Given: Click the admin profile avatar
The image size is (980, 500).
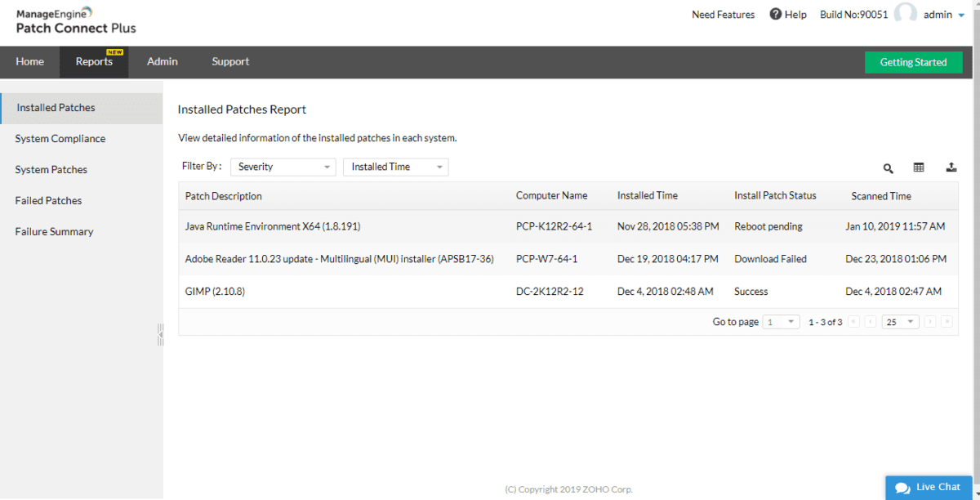Looking at the screenshot, I should 906,14.
